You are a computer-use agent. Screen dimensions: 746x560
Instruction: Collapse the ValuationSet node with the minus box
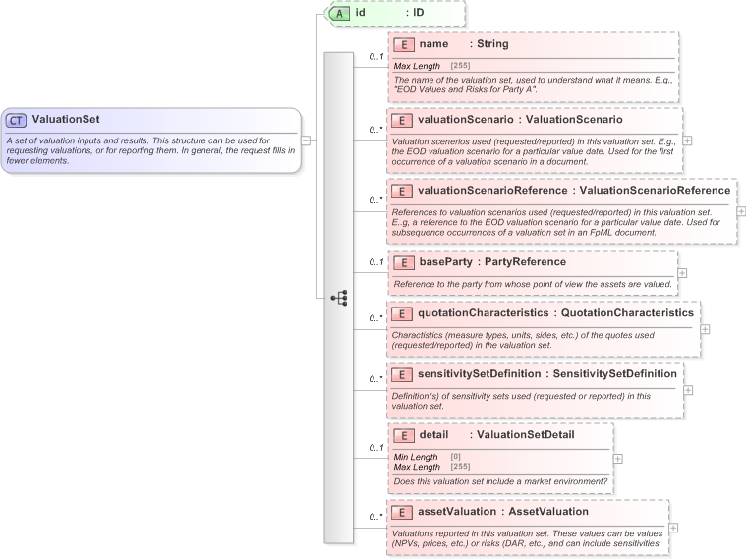[306, 140]
